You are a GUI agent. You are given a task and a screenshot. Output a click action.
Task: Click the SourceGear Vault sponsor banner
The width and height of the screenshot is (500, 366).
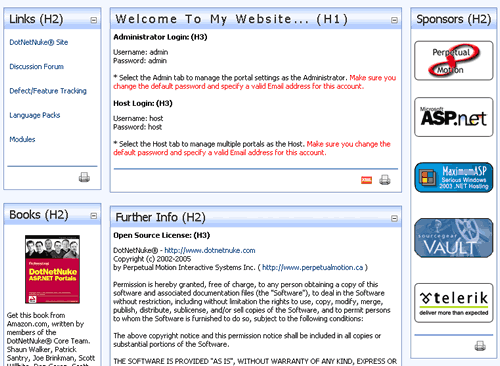point(454,238)
